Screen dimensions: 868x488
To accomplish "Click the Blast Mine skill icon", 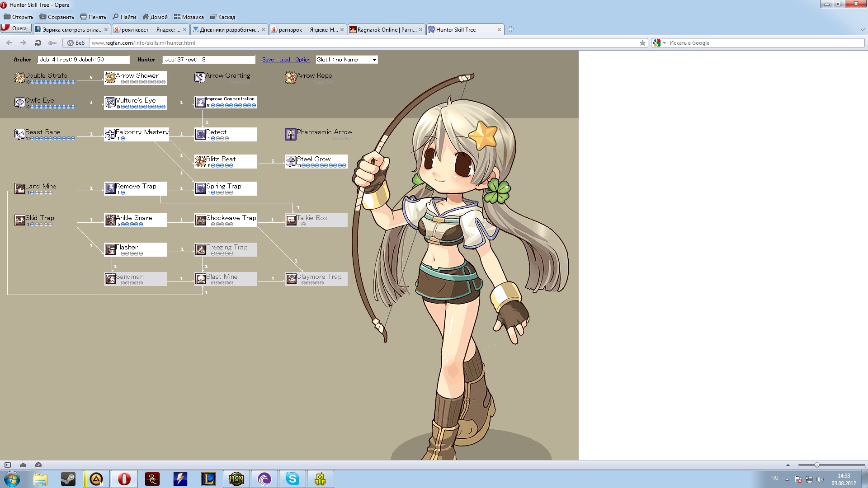I will [x=200, y=279].
